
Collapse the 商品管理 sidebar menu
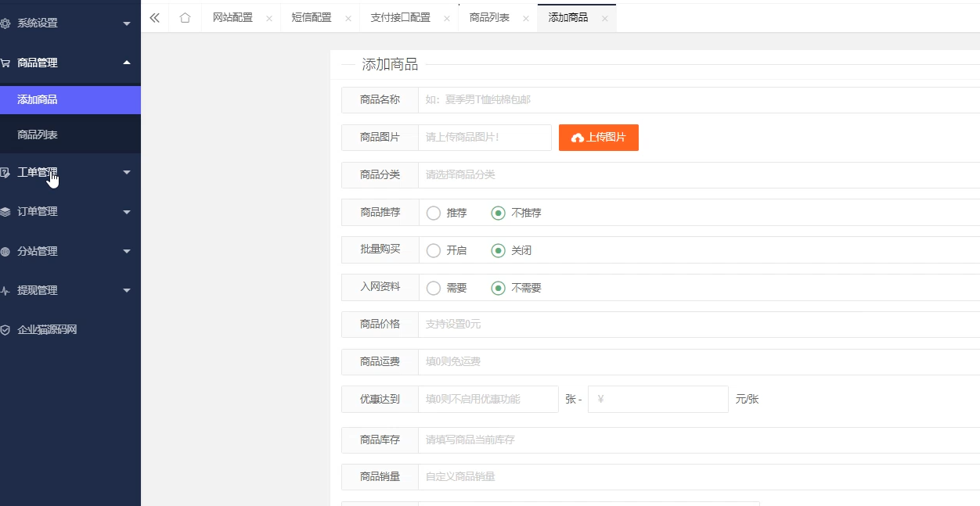click(70, 63)
